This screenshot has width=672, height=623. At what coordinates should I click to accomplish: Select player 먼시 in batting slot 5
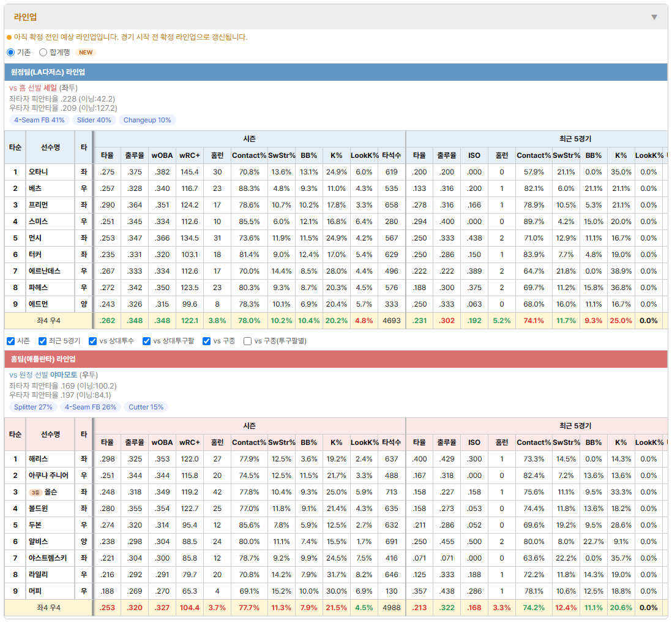point(35,238)
